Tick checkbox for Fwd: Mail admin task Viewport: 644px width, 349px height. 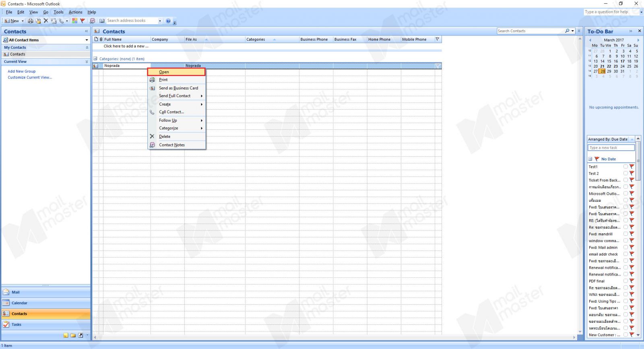point(625,247)
